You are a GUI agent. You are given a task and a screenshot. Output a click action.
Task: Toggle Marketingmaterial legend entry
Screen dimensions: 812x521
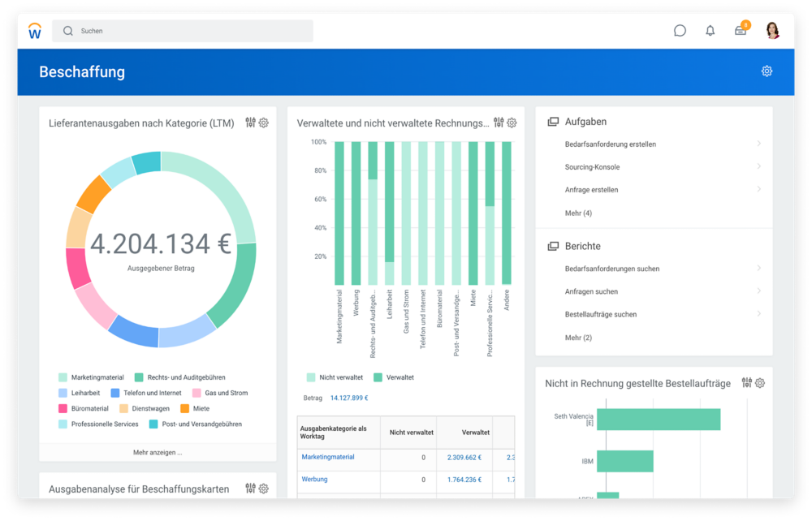[91, 377]
